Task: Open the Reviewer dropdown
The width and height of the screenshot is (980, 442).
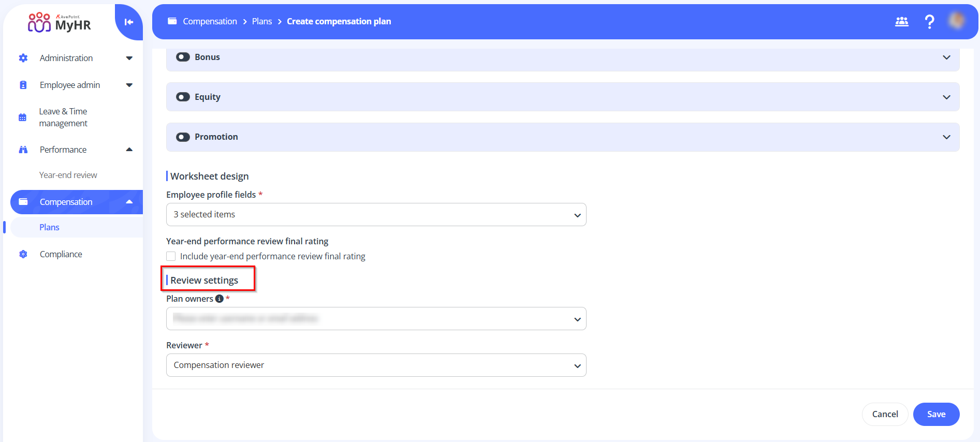Action: 376,365
